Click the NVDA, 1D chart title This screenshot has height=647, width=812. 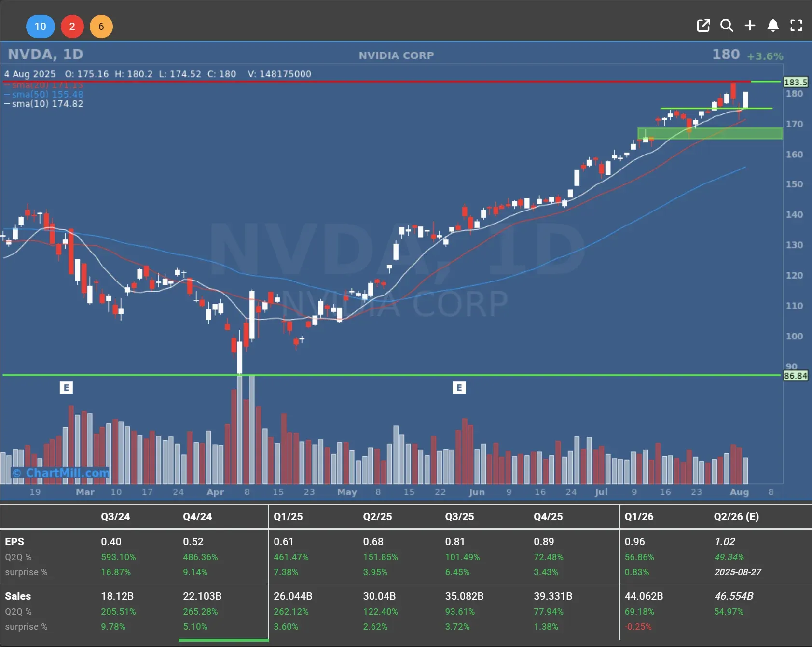[46, 54]
